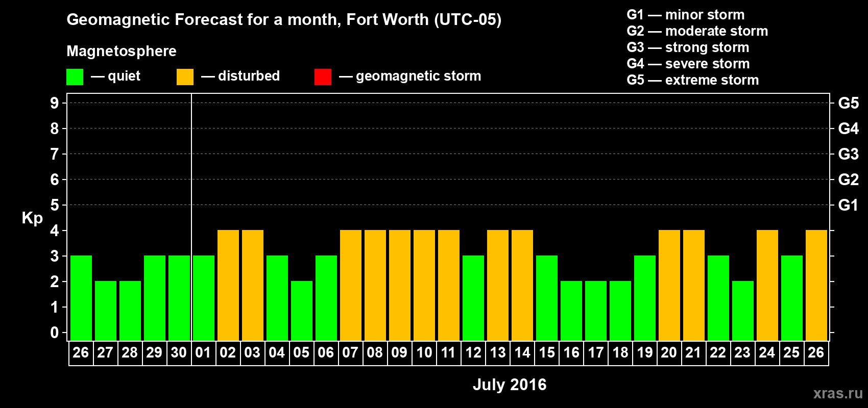The image size is (868, 408).
Task: Click the '— geomagnetic storm' legend label
Action: click(410, 76)
